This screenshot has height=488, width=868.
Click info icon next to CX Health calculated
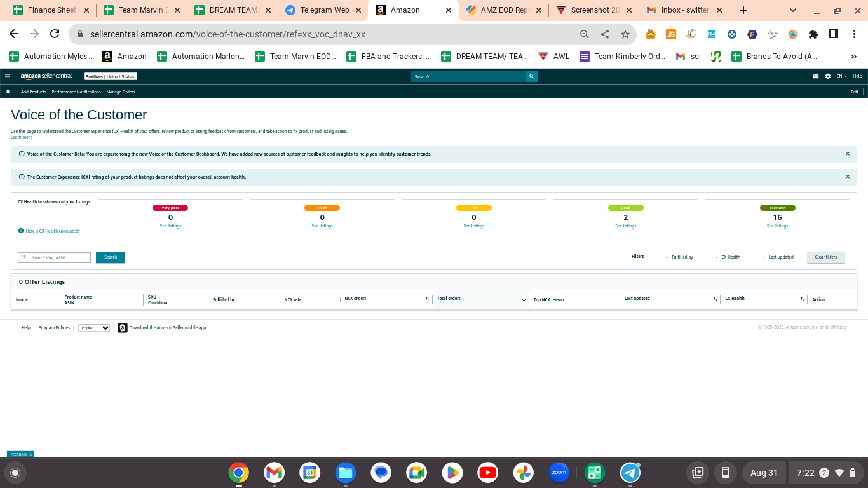click(21, 231)
